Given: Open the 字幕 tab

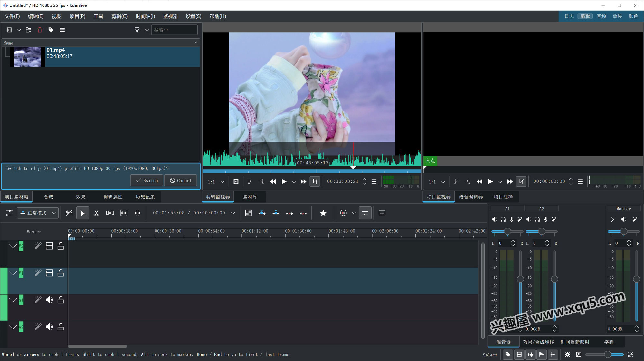Looking at the screenshot, I should click(609, 342).
